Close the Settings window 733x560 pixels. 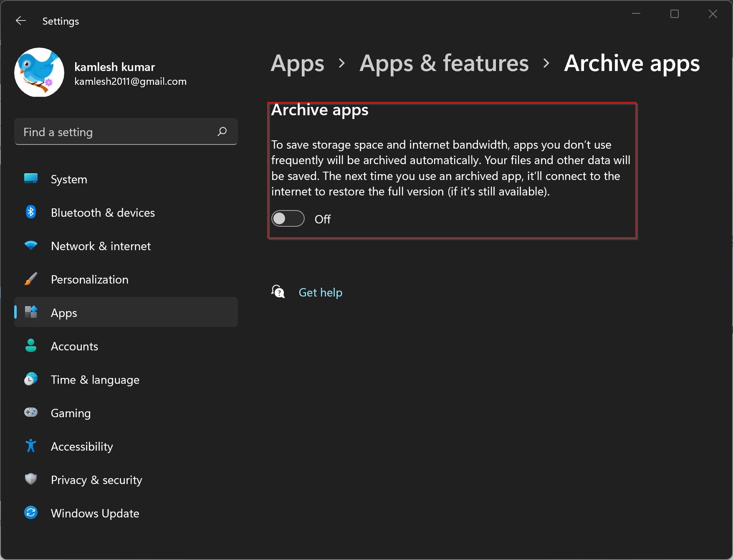coord(713,14)
